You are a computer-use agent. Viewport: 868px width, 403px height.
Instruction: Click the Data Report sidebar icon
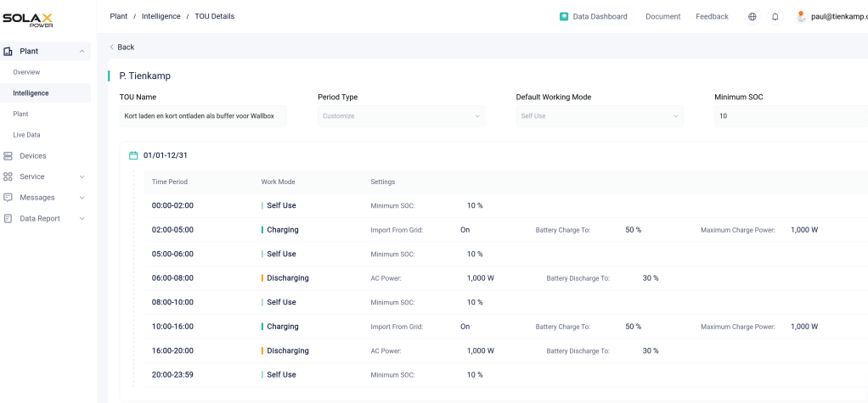point(8,219)
